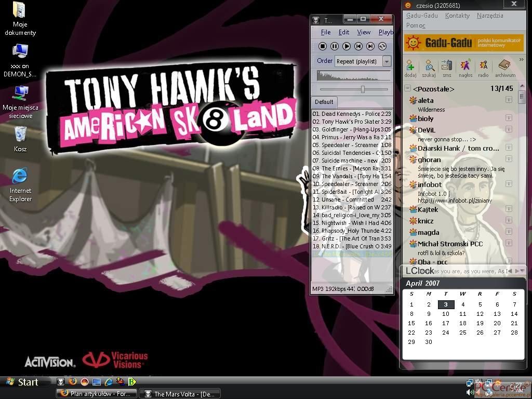Image resolution: width=532 pixels, height=399 pixels.
Task: Pause the current track
Action: (335, 46)
